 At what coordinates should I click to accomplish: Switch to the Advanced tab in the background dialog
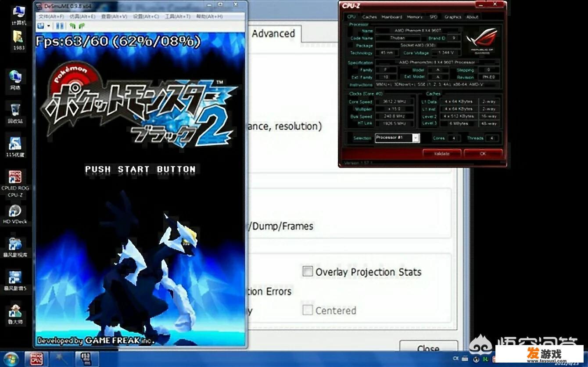tap(273, 34)
